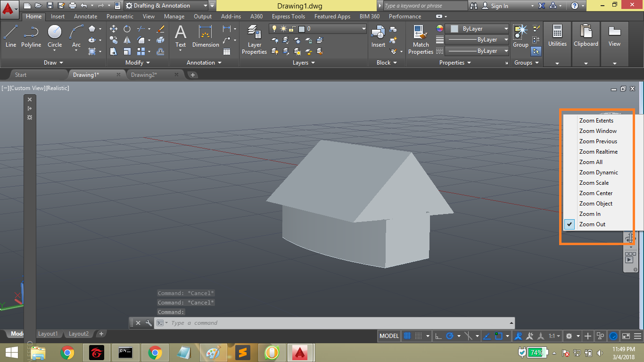The width and height of the screenshot is (644, 362).
Task: Toggle hardware acceleration in status bar
Action: (x=613, y=336)
